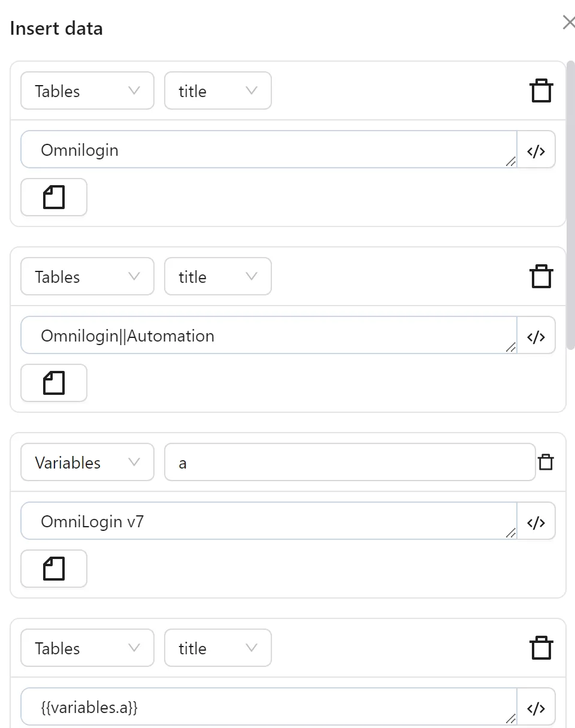This screenshot has width=575, height=728.
Task: Expand title dropdown in the last row
Action: 218,648
